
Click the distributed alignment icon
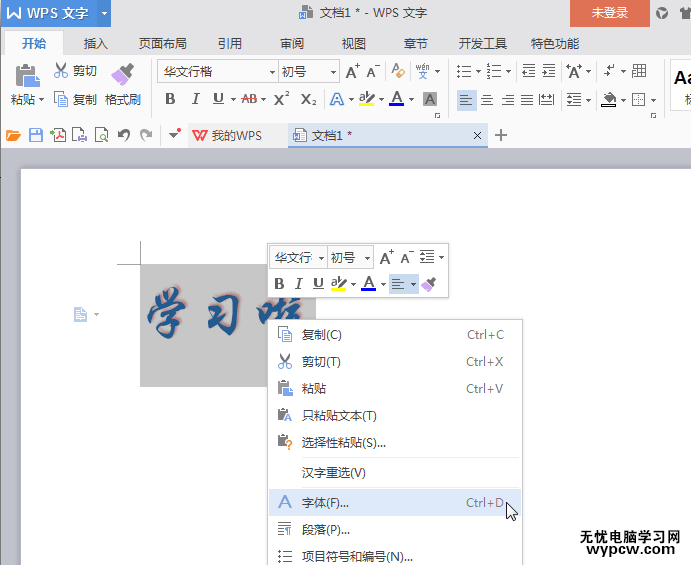pos(546,100)
